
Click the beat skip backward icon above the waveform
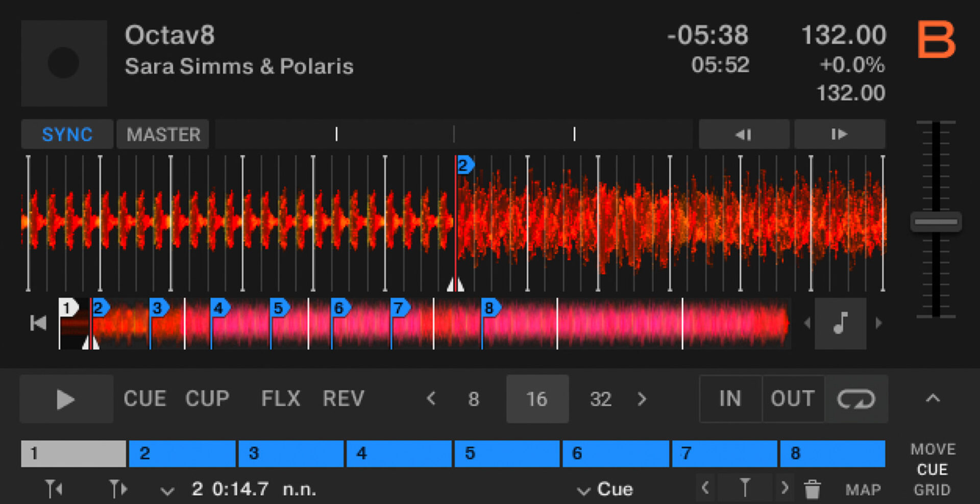click(x=744, y=134)
